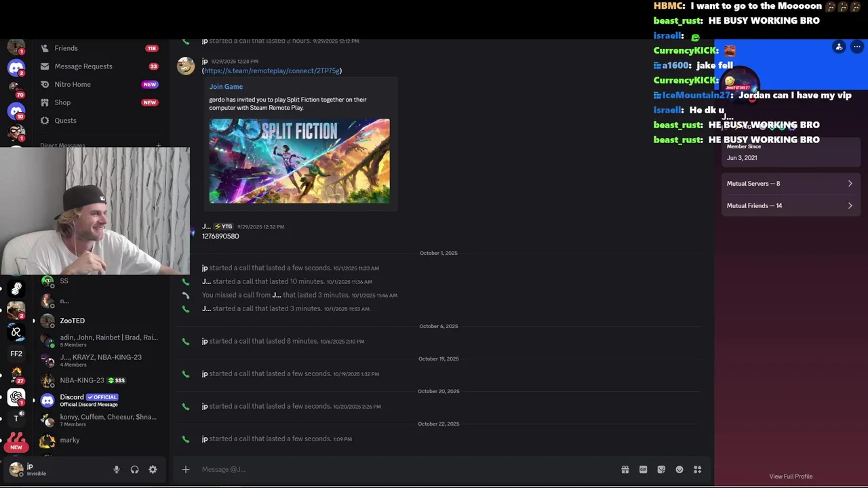Open the Steam Remote Play connect link

click(x=271, y=70)
